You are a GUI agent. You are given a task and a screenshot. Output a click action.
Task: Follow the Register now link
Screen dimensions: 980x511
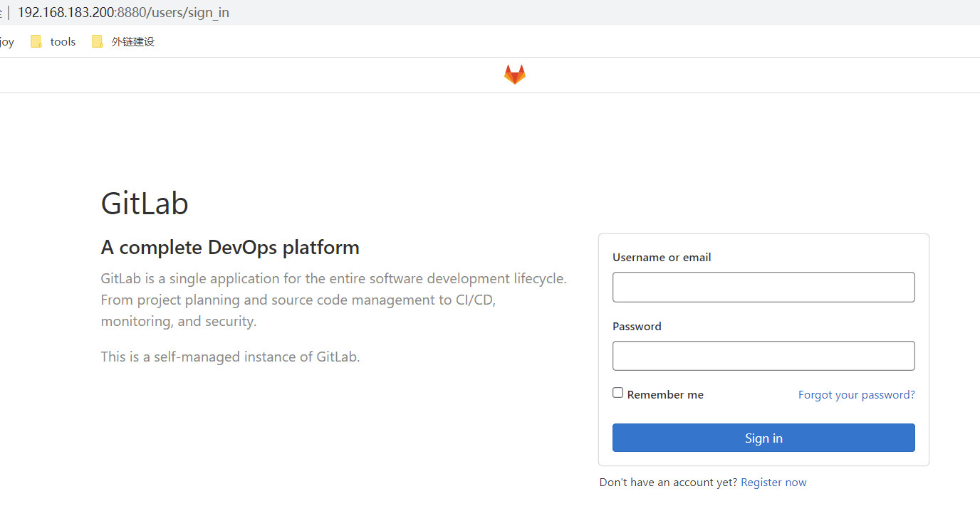point(773,483)
